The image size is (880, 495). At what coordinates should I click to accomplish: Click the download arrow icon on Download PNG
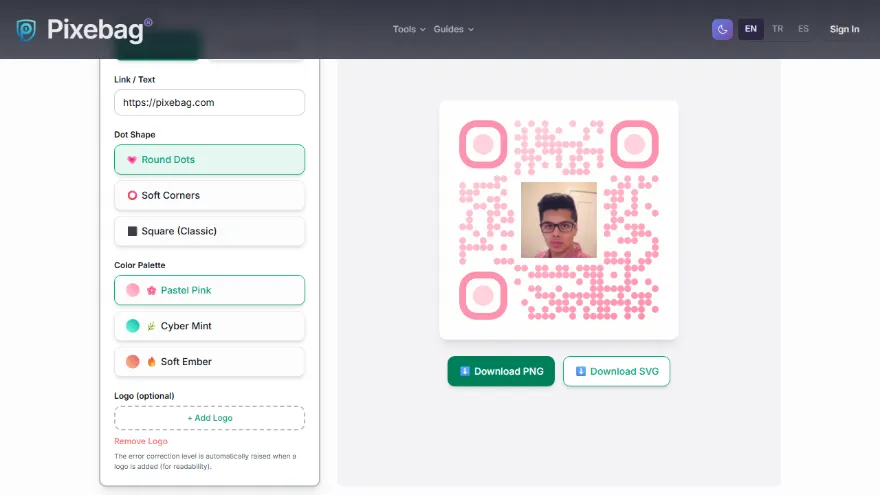[x=465, y=371]
